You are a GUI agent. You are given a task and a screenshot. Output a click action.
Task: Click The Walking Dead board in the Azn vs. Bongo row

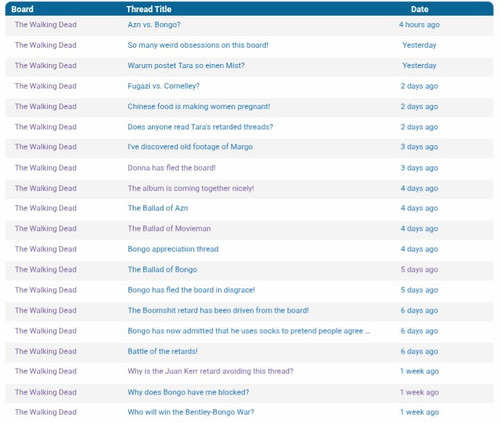coord(46,25)
